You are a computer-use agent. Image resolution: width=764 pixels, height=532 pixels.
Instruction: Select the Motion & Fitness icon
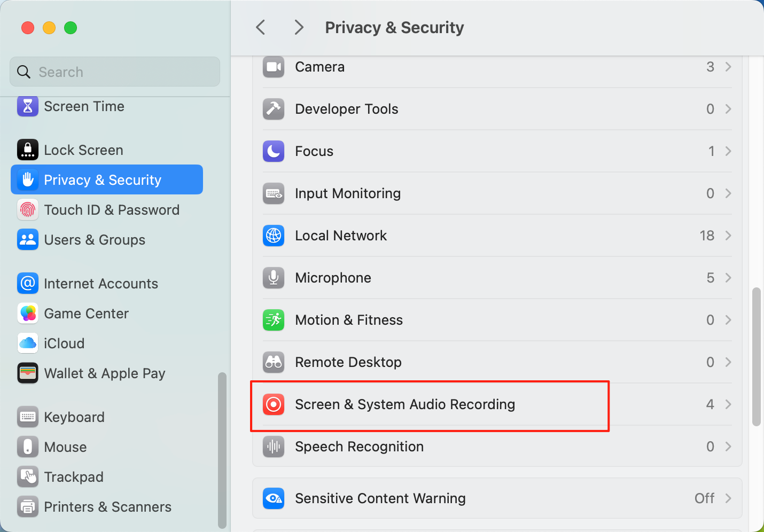coord(274,320)
